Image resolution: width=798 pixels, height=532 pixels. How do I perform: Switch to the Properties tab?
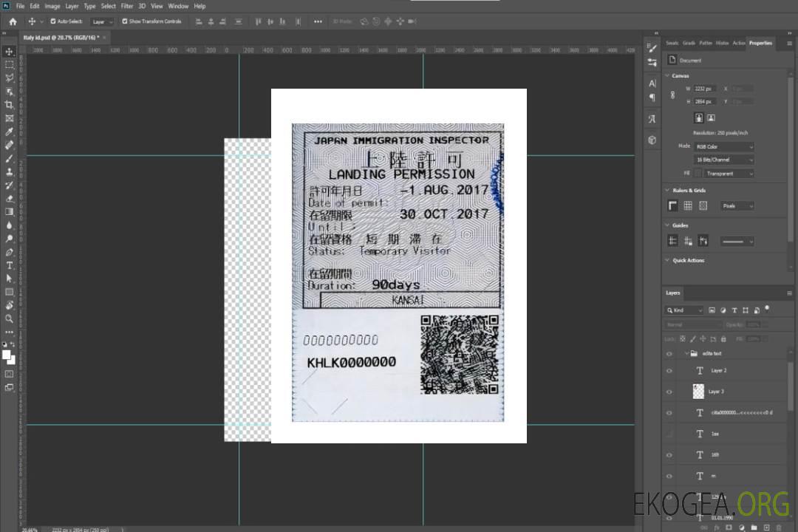coord(760,43)
